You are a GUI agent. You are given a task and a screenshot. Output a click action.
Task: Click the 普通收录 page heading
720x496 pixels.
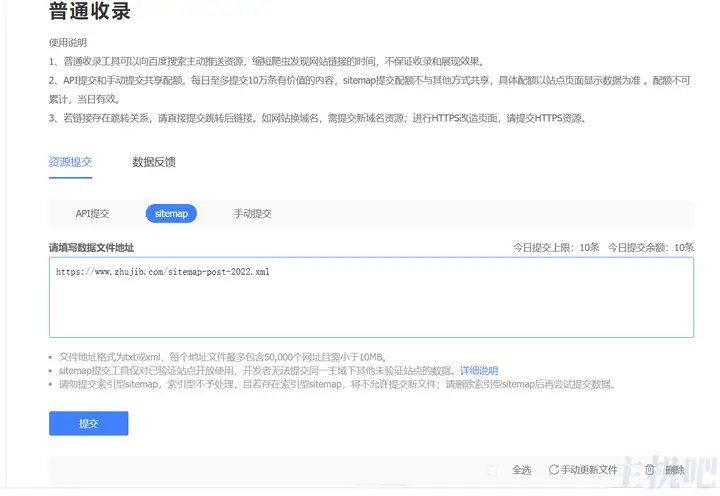point(90,11)
